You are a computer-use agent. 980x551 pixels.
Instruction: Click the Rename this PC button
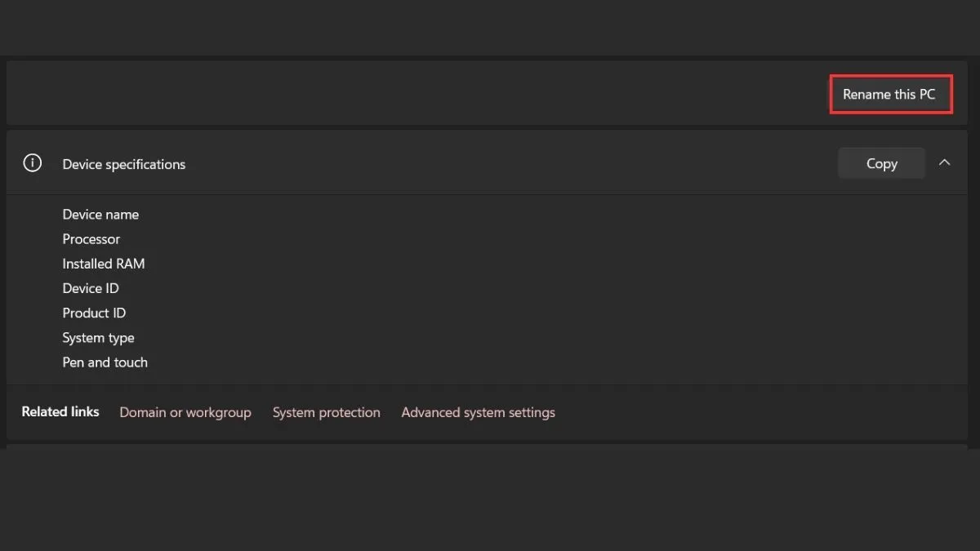890,95
